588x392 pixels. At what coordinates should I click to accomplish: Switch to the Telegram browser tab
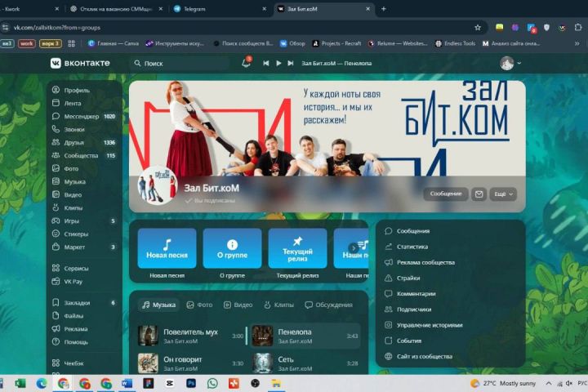[219, 9]
